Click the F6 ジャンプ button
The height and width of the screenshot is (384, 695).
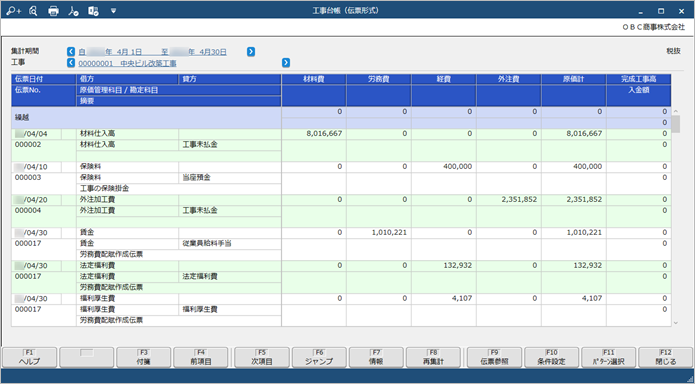point(319,357)
